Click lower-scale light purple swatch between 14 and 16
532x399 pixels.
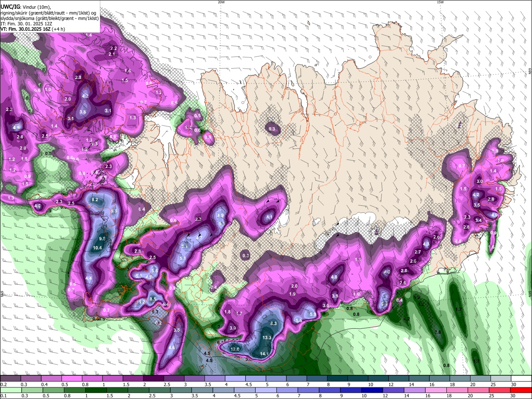tap(414, 390)
